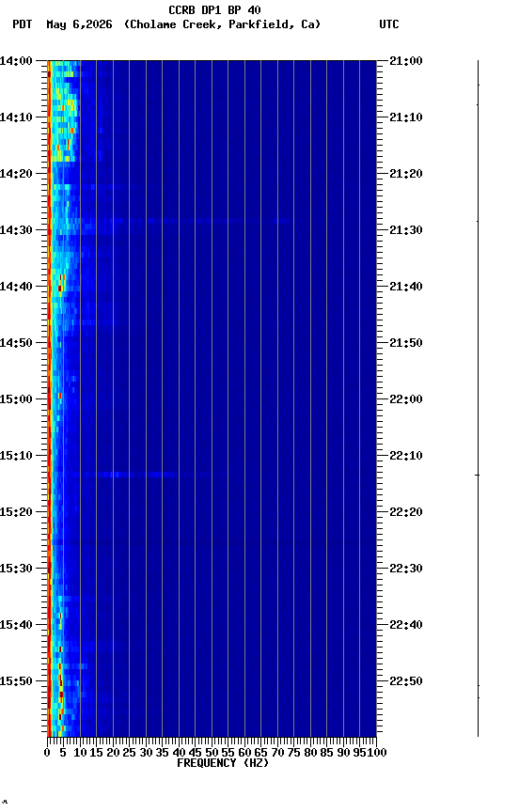Click the 21:10 UTC time label

tap(406, 117)
